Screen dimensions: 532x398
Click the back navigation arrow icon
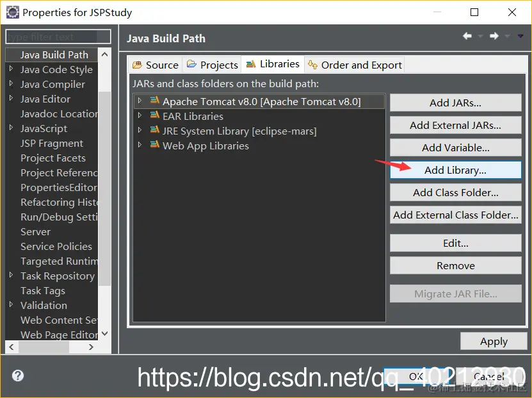(467, 36)
